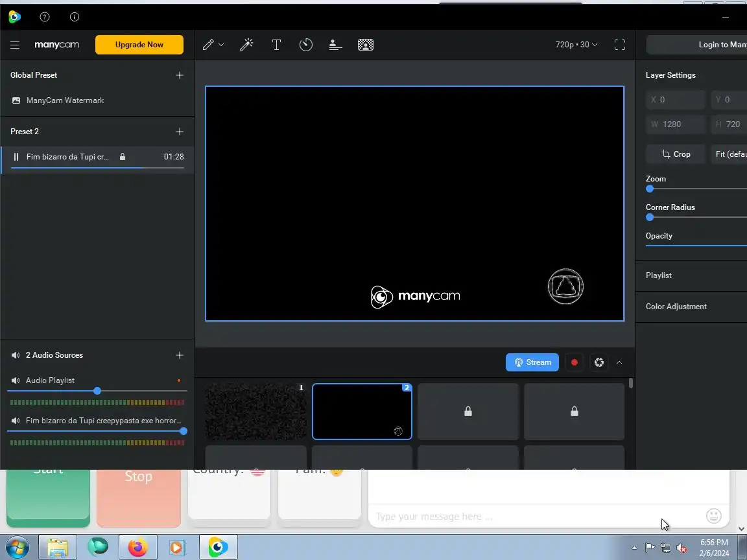Select the Draw pencil tool
The height and width of the screenshot is (560, 747).
tap(208, 45)
